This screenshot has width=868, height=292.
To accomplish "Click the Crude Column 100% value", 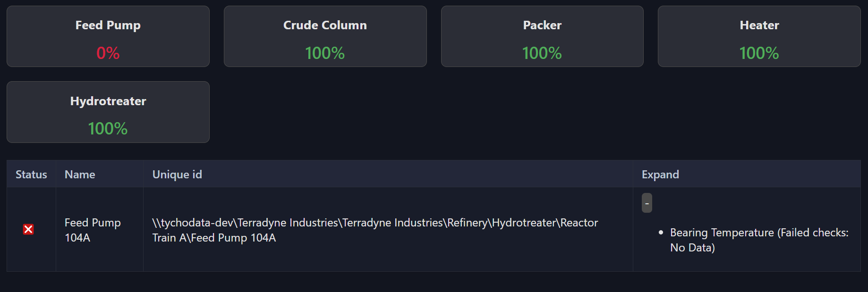I will (x=325, y=53).
